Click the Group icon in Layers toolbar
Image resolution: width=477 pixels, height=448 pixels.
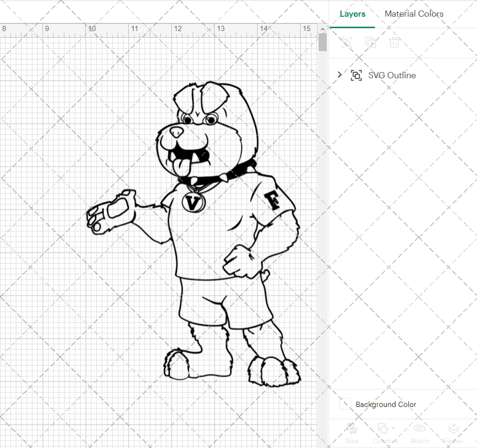coord(346,42)
